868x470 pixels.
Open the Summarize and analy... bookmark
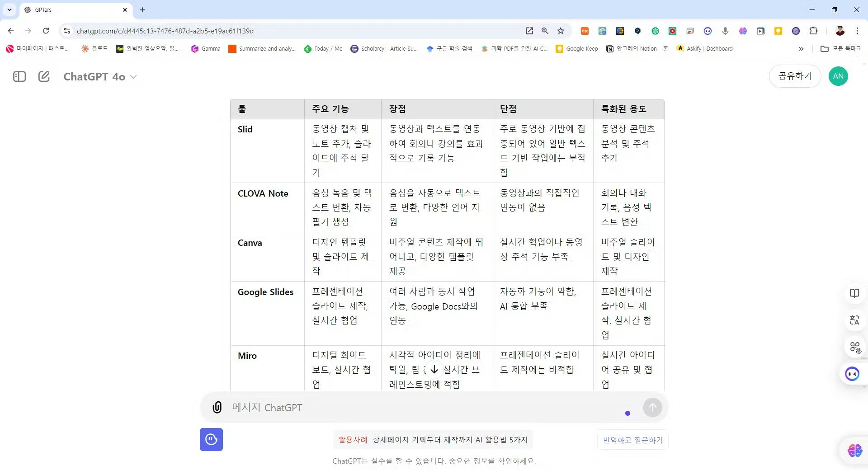[262, 48]
